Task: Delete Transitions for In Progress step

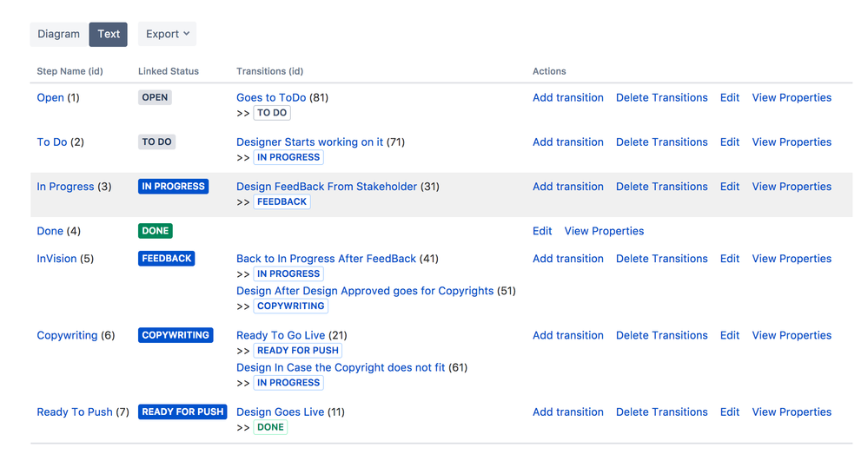Action: point(661,186)
